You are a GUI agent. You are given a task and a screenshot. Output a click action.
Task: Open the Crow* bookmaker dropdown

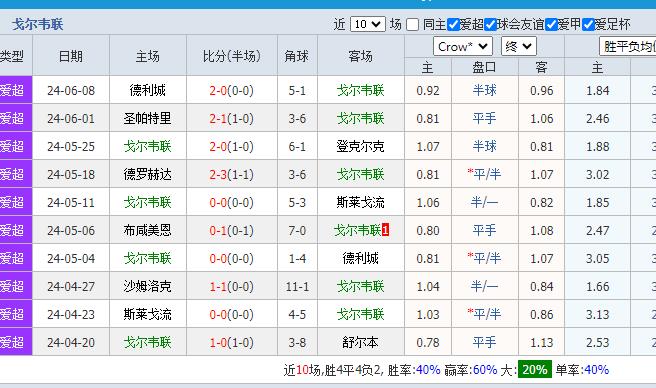(x=463, y=46)
